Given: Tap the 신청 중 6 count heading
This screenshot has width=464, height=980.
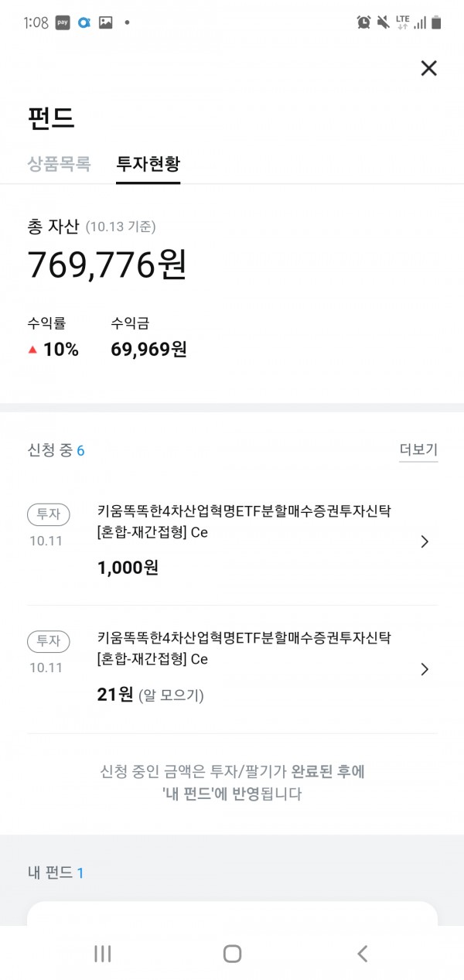Looking at the screenshot, I should click(56, 450).
